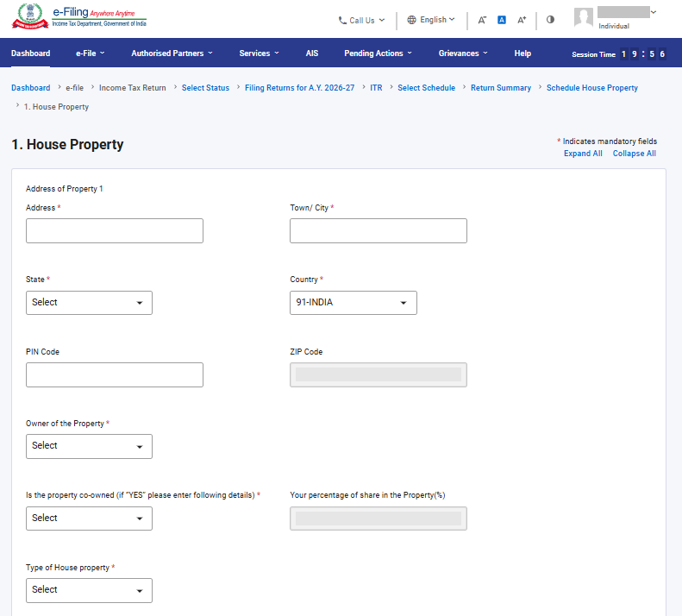Open the Authorised Partners menu
This screenshot has height=616, width=682.
pos(172,53)
